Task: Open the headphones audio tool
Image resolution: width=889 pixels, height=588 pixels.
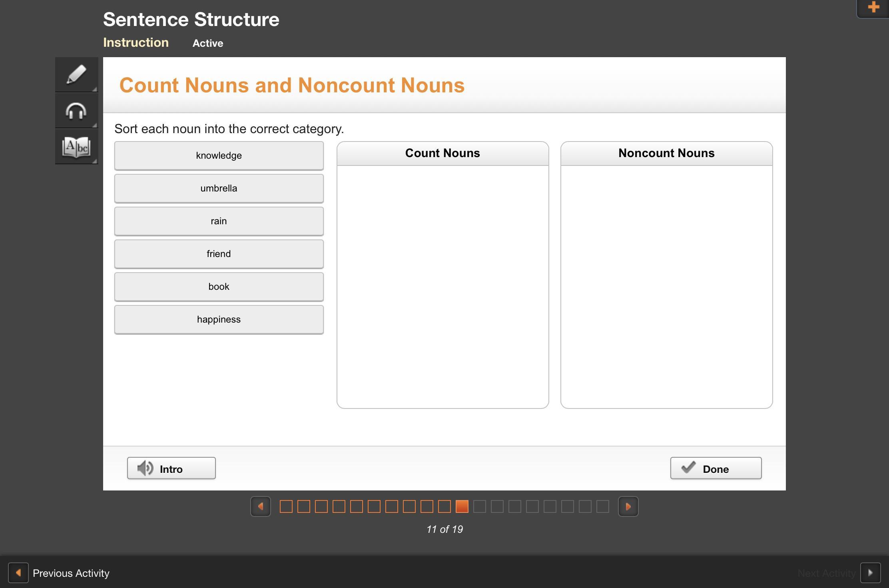Action: point(76,111)
